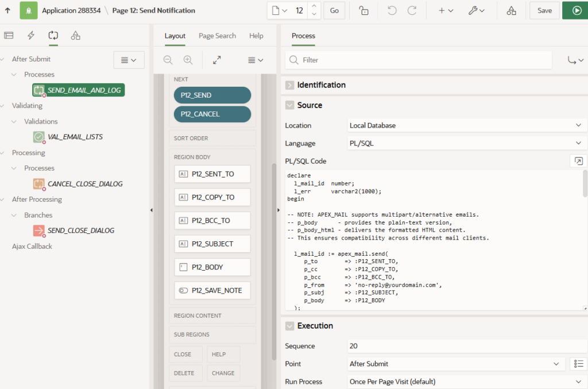The height and width of the screenshot is (389, 588).
Task: Open the Run Process dropdown
Action: coord(465,382)
